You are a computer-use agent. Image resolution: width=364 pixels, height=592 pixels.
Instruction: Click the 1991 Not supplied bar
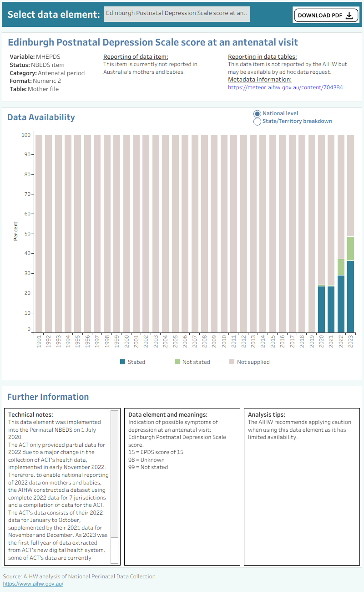[x=39, y=234]
